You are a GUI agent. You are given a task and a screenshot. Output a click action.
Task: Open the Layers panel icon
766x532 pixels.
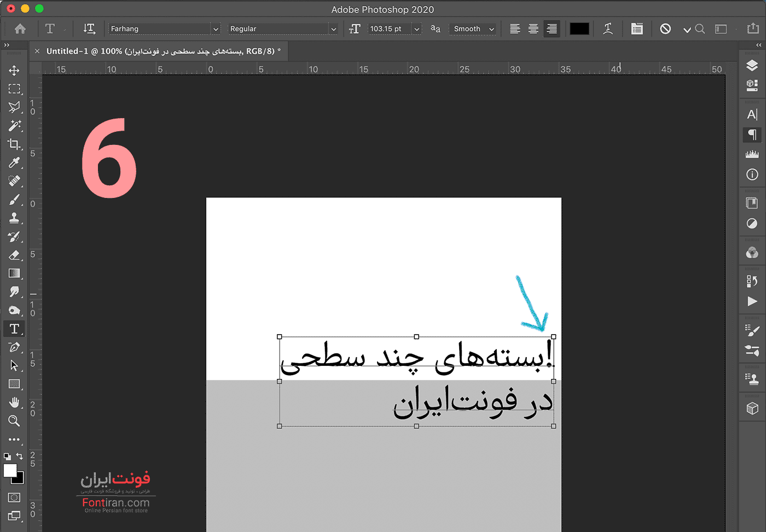pos(752,66)
